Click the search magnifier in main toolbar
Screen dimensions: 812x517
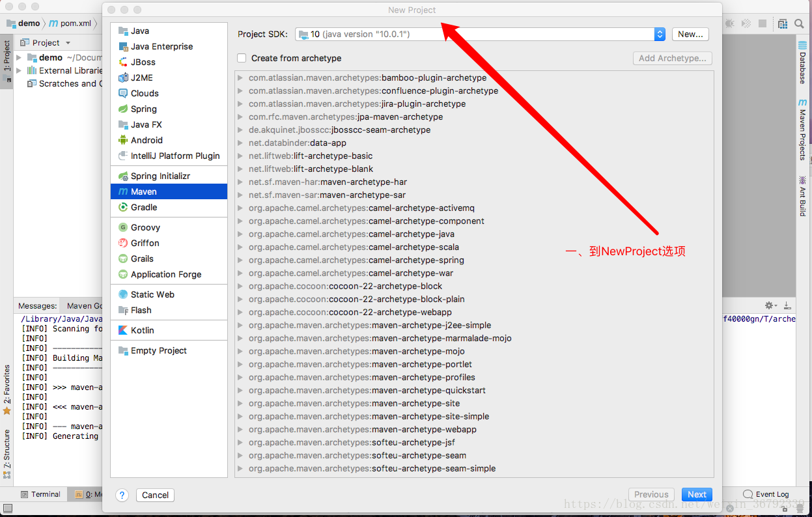pyautogui.click(x=799, y=23)
